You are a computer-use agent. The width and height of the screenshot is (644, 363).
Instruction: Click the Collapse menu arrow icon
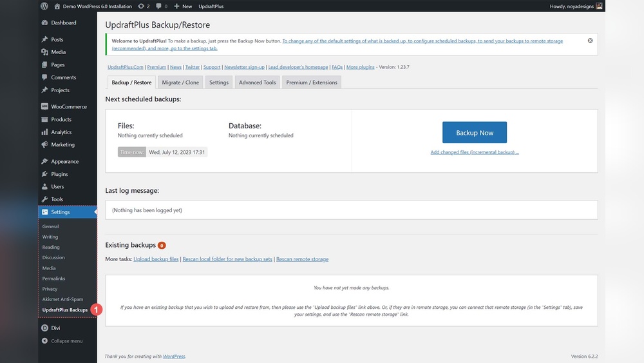tap(45, 341)
